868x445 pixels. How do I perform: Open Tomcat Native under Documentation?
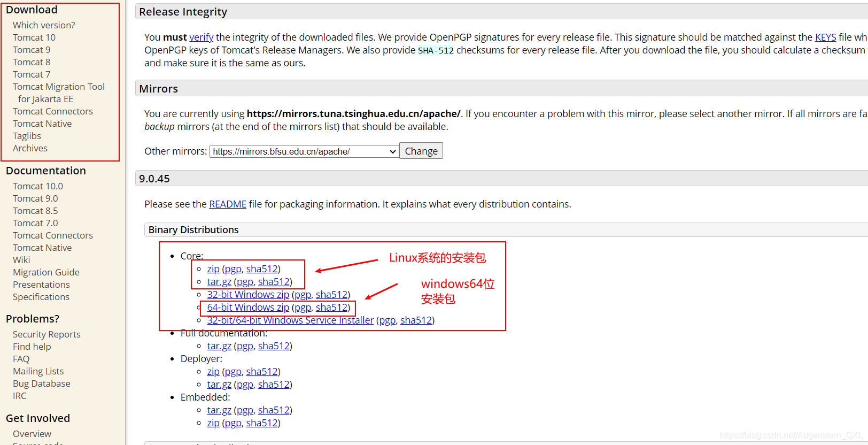(x=42, y=248)
